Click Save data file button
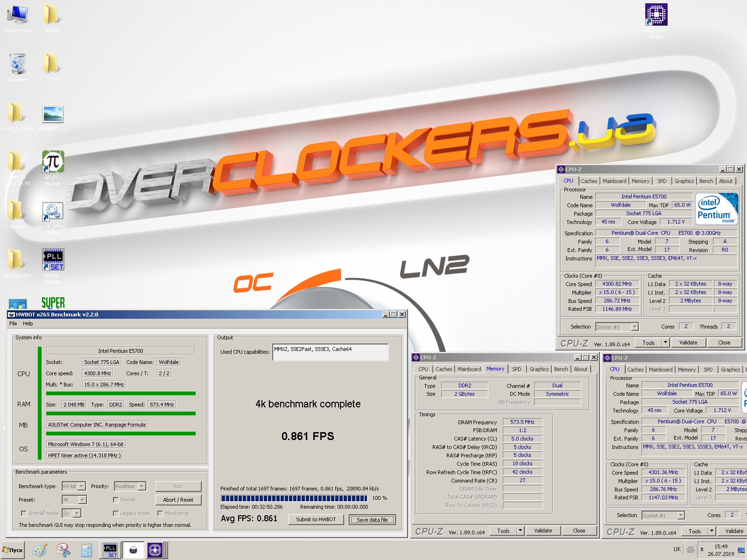This screenshot has width=747, height=560. coord(372,519)
